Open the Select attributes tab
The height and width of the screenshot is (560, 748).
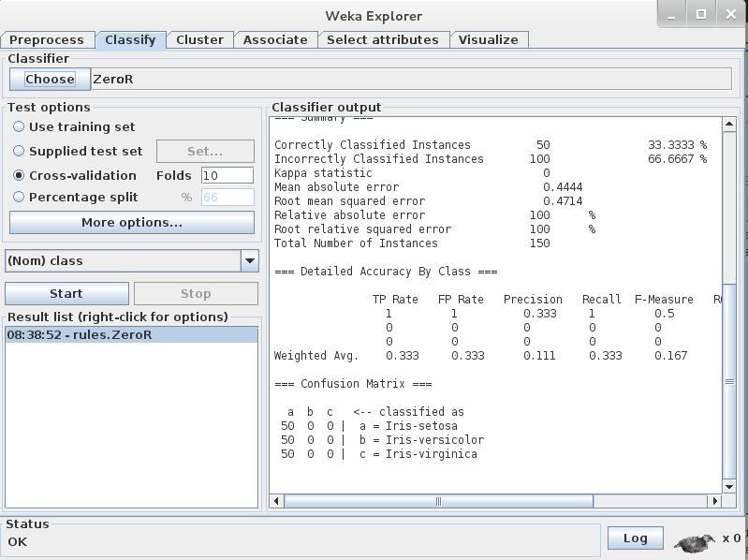click(x=383, y=39)
